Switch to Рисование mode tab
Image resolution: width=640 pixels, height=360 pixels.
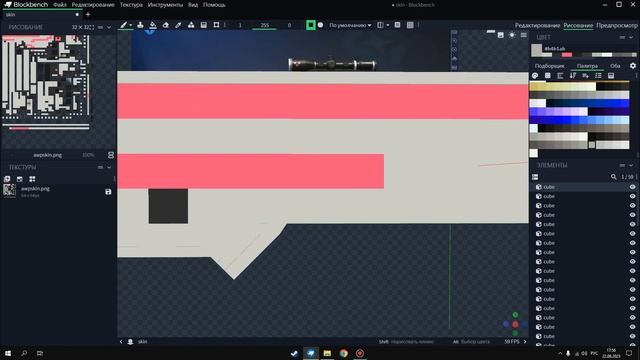click(578, 25)
